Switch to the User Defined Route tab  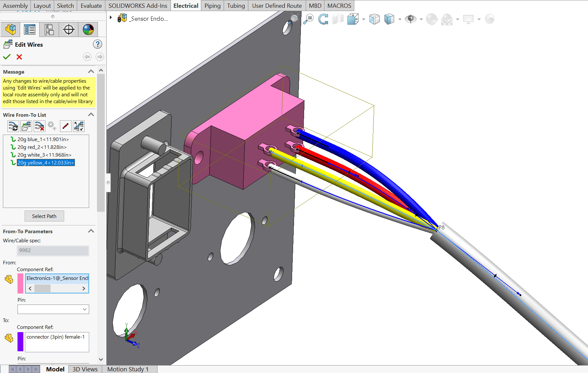[x=277, y=6]
